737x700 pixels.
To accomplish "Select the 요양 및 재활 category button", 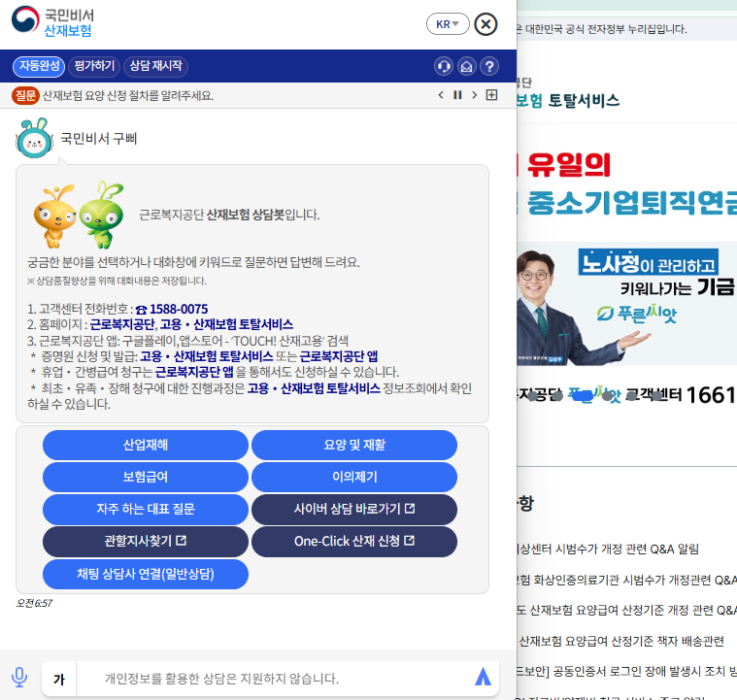I will tap(354, 445).
